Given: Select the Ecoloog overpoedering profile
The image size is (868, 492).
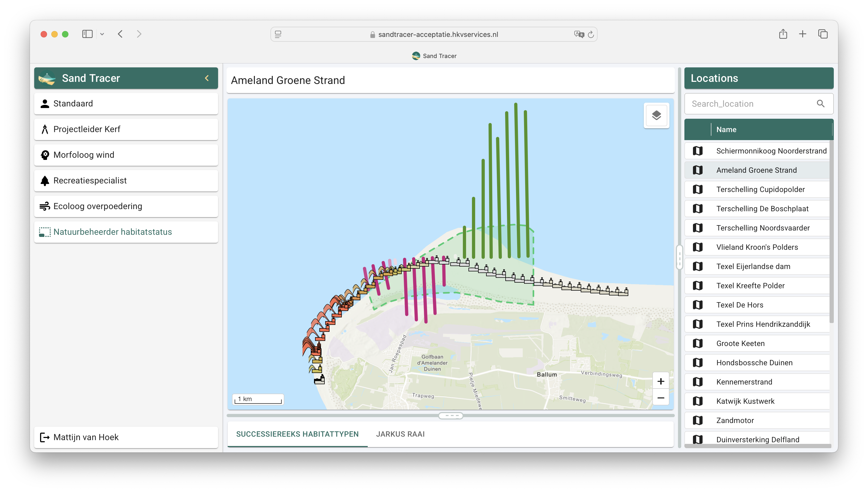Looking at the screenshot, I should point(98,206).
